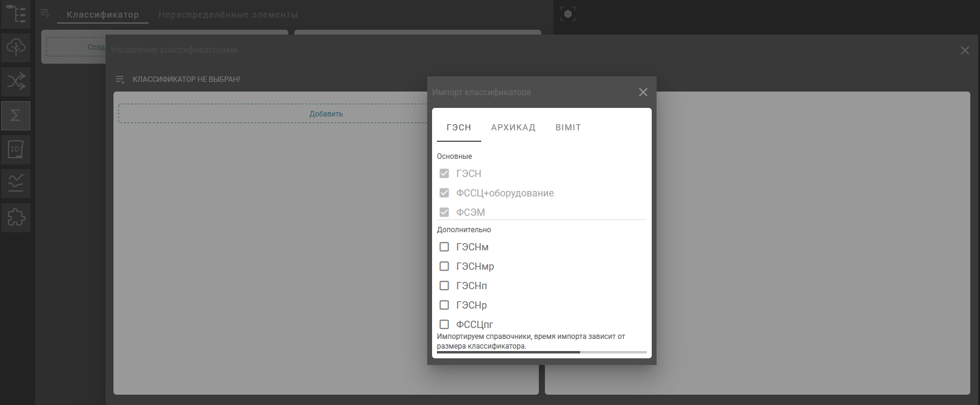Click the cloud tree upload icon
980x405 pixels.
point(16,47)
